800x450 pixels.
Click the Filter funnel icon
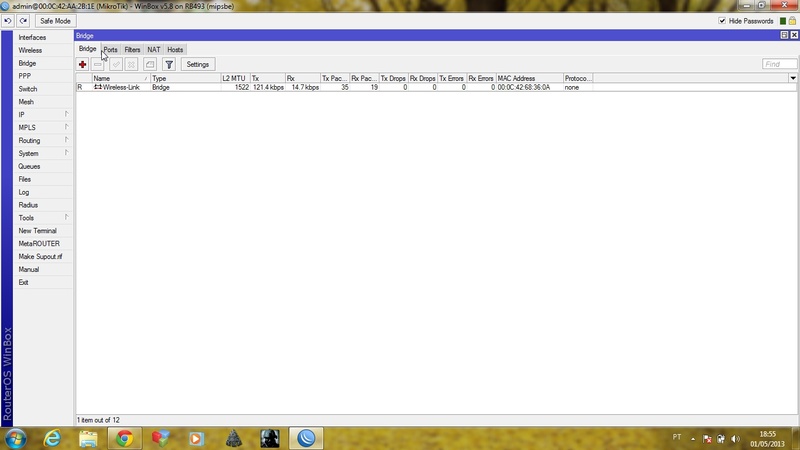pyautogui.click(x=169, y=64)
